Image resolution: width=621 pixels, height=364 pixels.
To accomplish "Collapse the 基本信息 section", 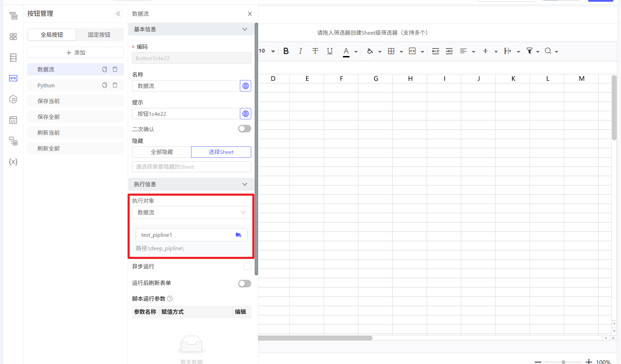I will (244, 30).
